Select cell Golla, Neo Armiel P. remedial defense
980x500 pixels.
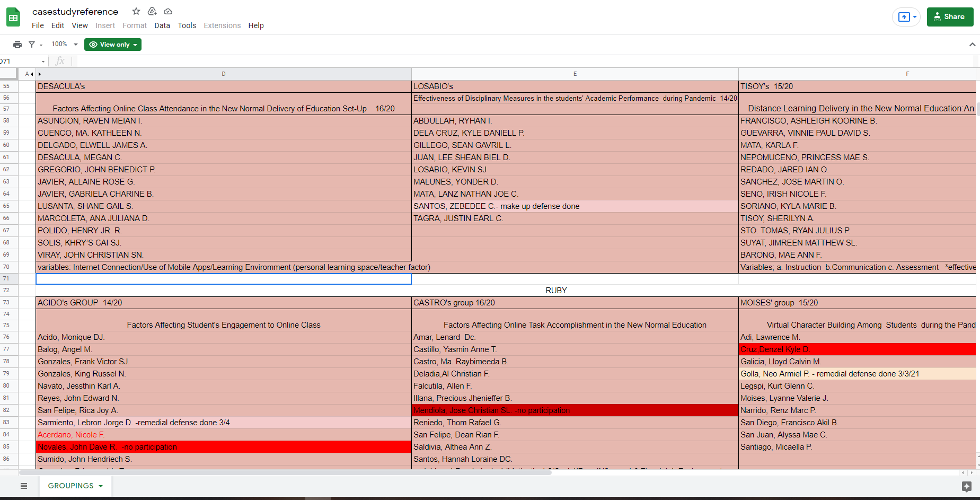[x=857, y=374]
